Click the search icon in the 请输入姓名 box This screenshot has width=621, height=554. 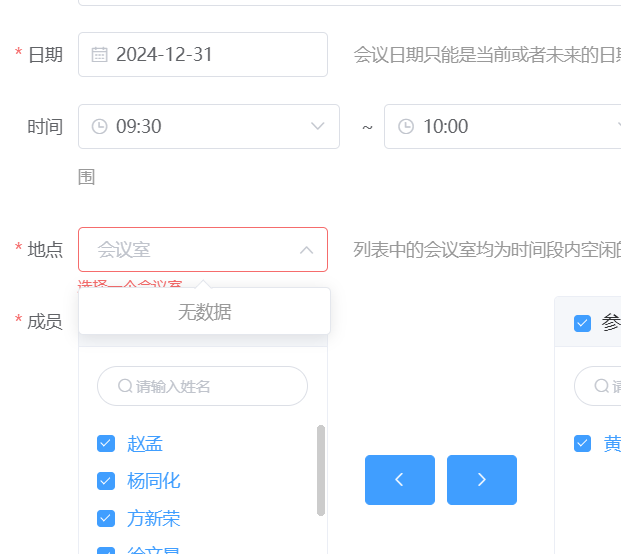tap(125, 386)
